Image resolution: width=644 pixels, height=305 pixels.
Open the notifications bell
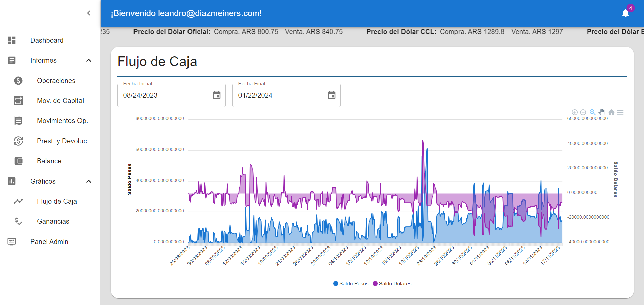click(x=625, y=13)
